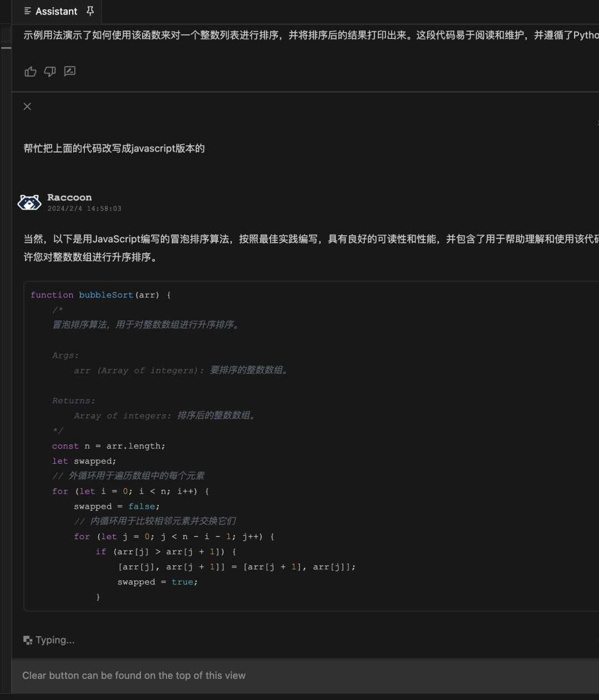Click the outer 'for (let i = 0; ...' line
599x700 pixels.
(x=130, y=491)
